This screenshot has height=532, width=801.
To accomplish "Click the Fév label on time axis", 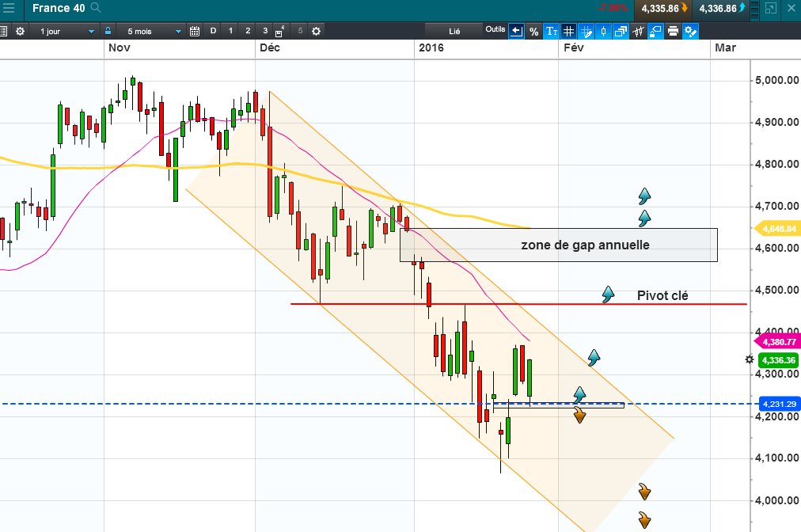I will 573,47.
